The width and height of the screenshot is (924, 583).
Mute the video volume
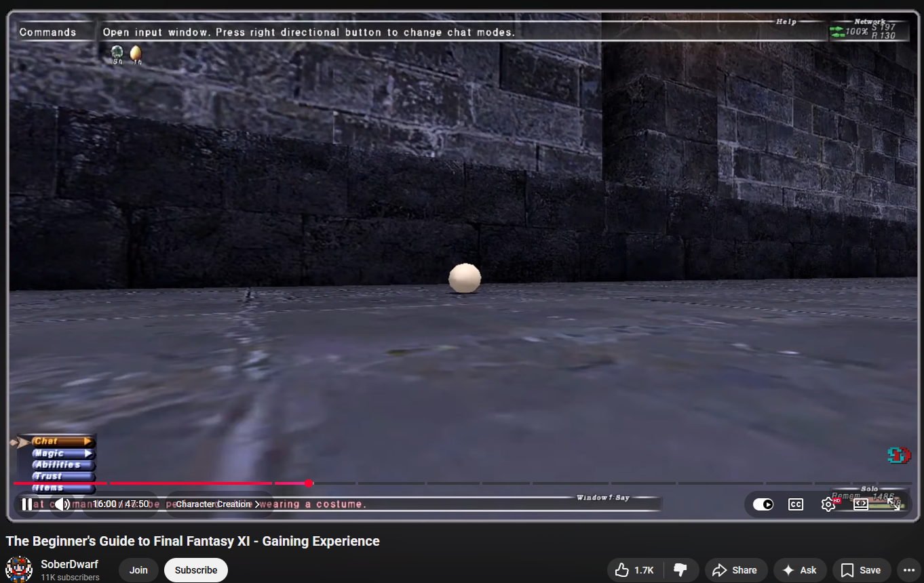[x=62, y=504]
